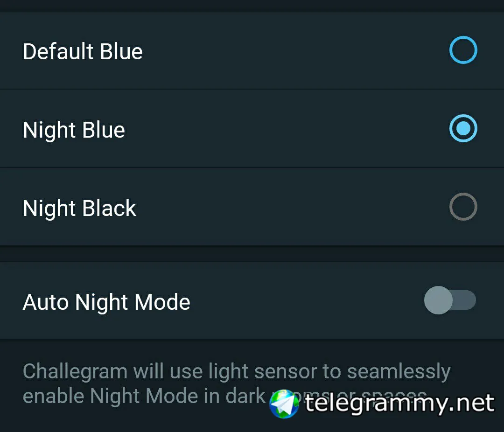Enable the Auto Night Mode switch
This screenshot has width=504, height=432.
coord(449,300)
